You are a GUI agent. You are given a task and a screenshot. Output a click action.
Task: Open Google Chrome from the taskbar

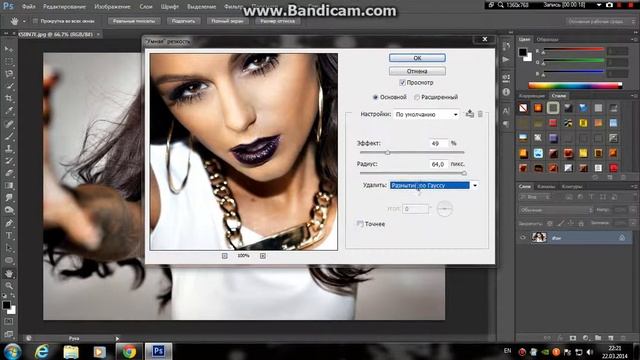[129, 351]
